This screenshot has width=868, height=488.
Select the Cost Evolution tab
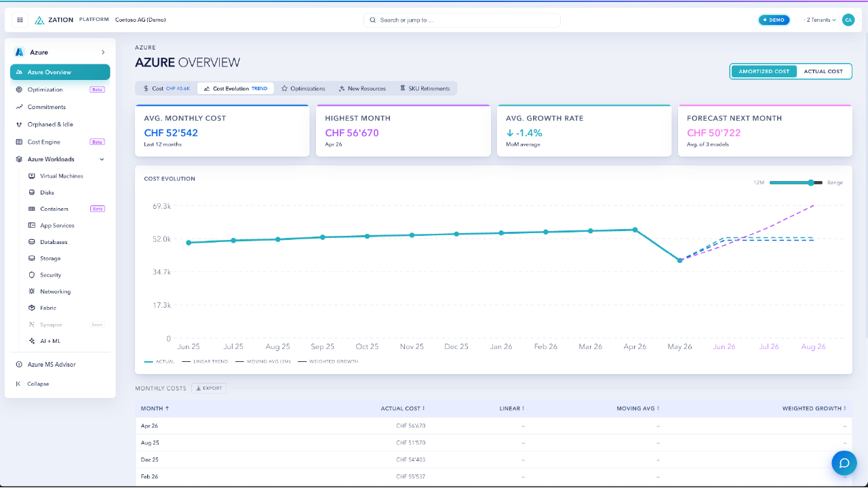pos(235,88)
